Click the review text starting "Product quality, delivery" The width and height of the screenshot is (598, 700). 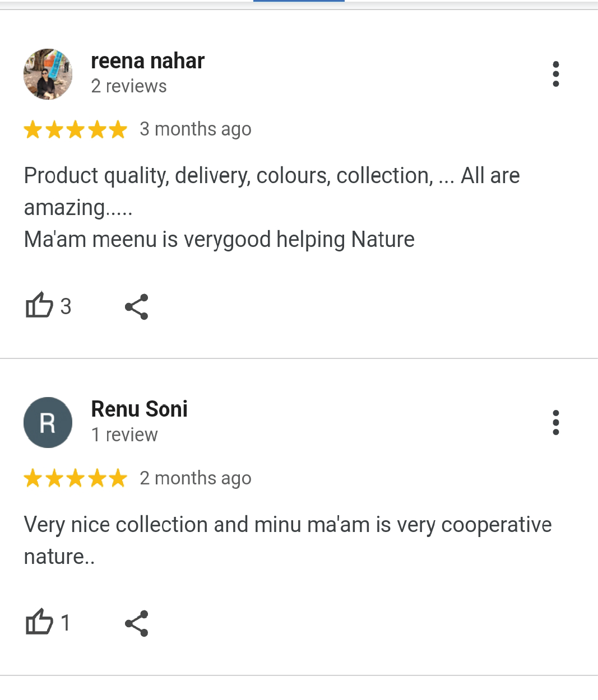click(x=271, y=207)
